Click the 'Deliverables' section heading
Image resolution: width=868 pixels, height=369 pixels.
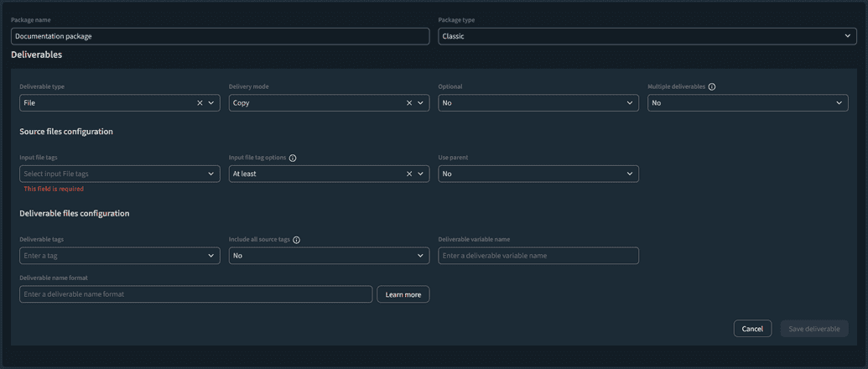(37, 55)
